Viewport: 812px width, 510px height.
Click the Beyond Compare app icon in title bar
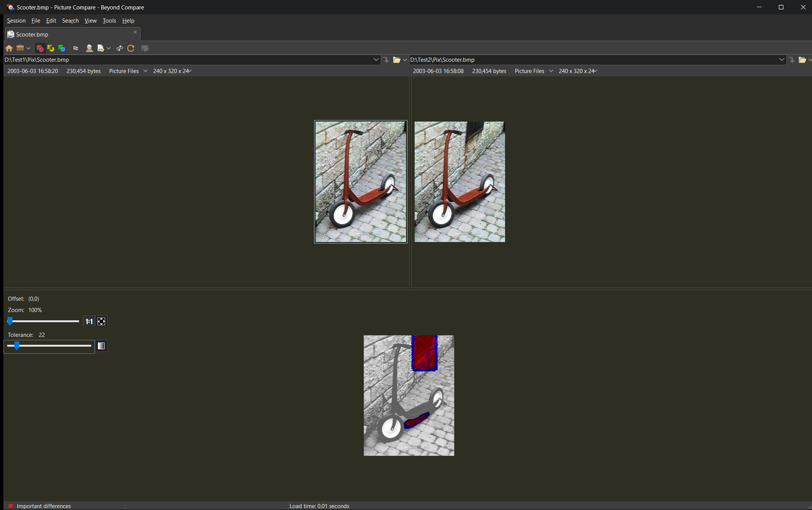coord(10,7)
